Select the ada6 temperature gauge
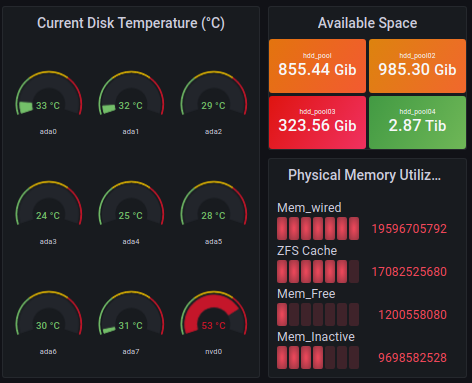The height and width of the screenshot is (383, 472). pos(49,313)
